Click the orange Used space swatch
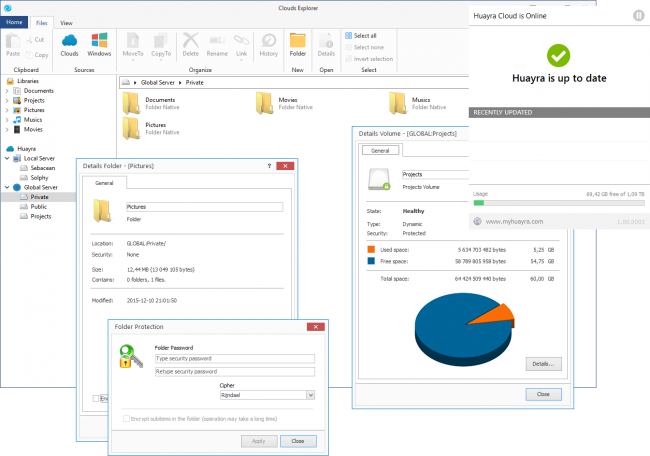The height and width of the screenshot is (456, 650). coord(371,250)
